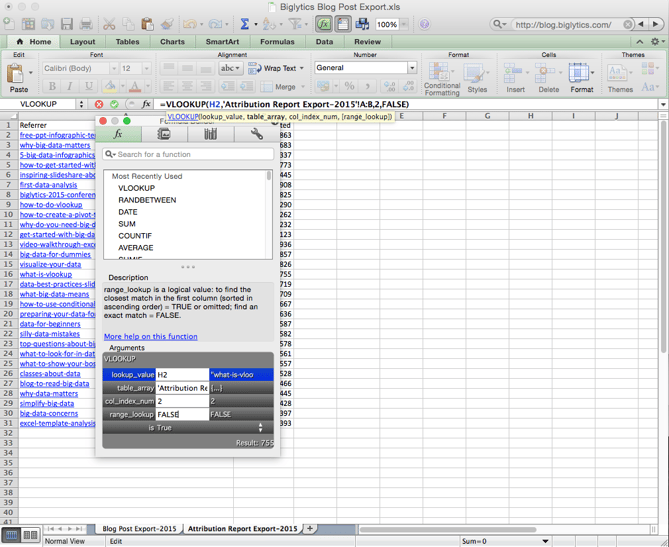Toggle Bold formatting button
The width and height of the screenshot is (669, 547).
(53, 87)
